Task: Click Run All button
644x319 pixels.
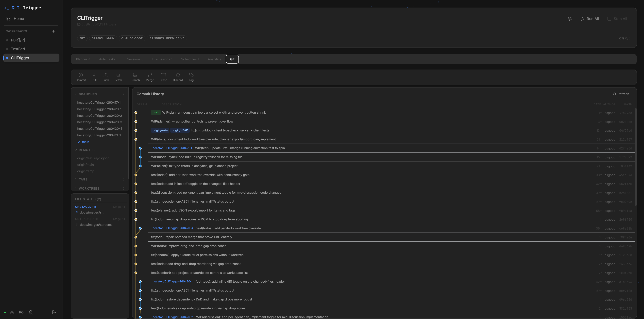Action: click(x=589, y=19)
